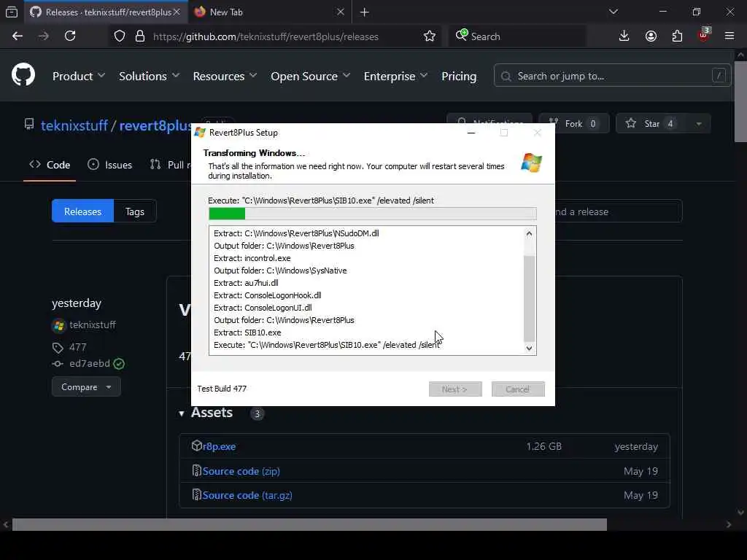Star the revert8plus repository

coord(651,124)
